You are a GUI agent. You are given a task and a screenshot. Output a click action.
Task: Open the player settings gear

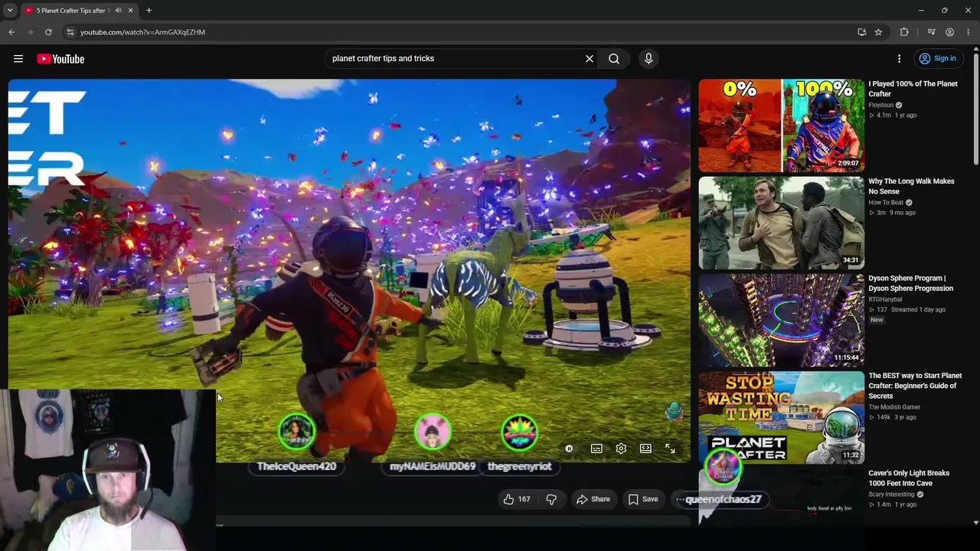(621, 448)
